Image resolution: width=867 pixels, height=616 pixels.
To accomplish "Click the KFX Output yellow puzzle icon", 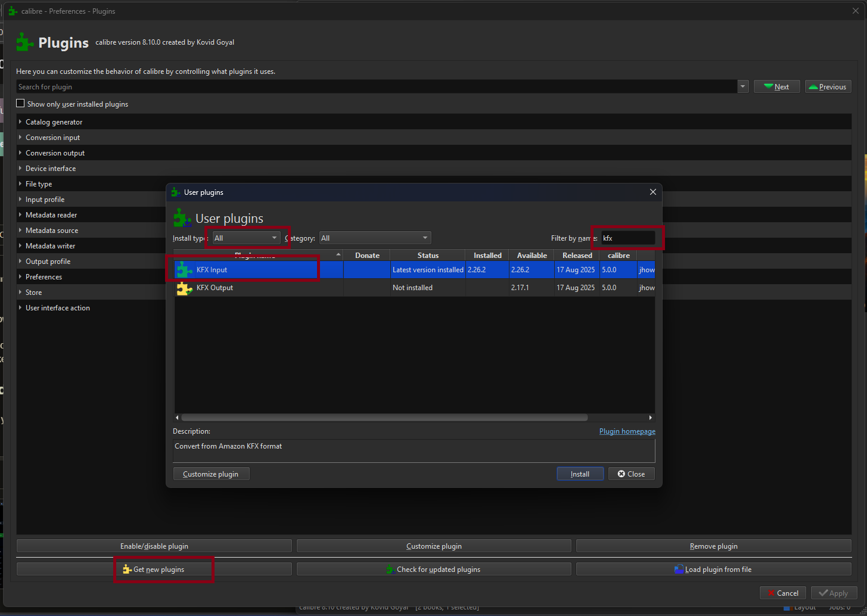I will click(x=184, y=288).
